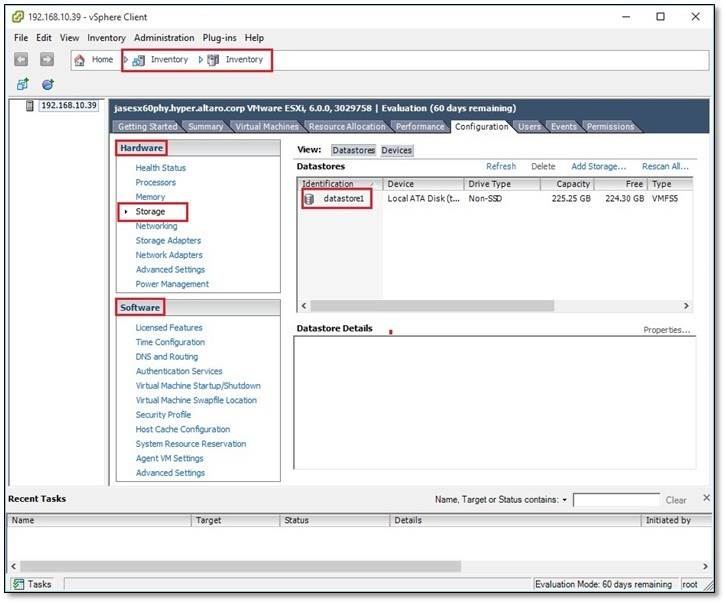Click the forward navigation arrow icon
Image resolution: width=726 pixels, height=604 pixels.
[x=46, y=59]
